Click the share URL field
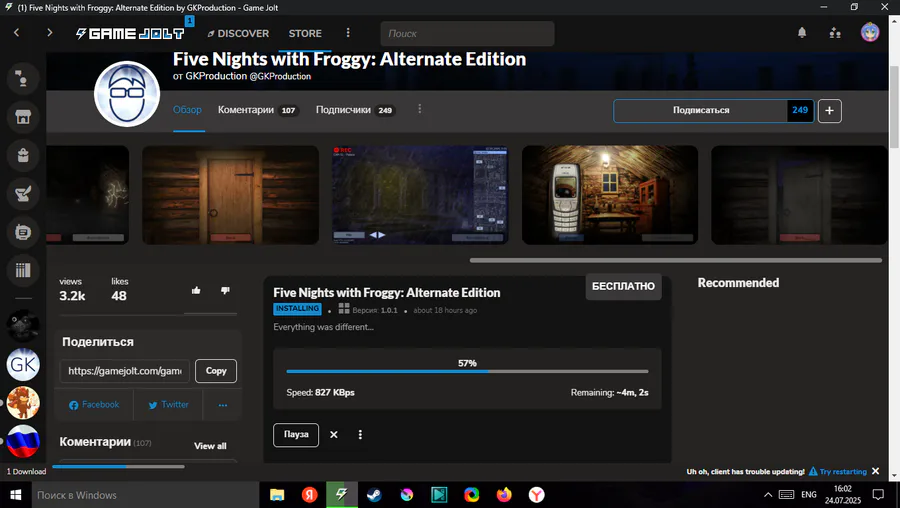The height and width of the screenshot is (508, 900). [x=125, y=371]
